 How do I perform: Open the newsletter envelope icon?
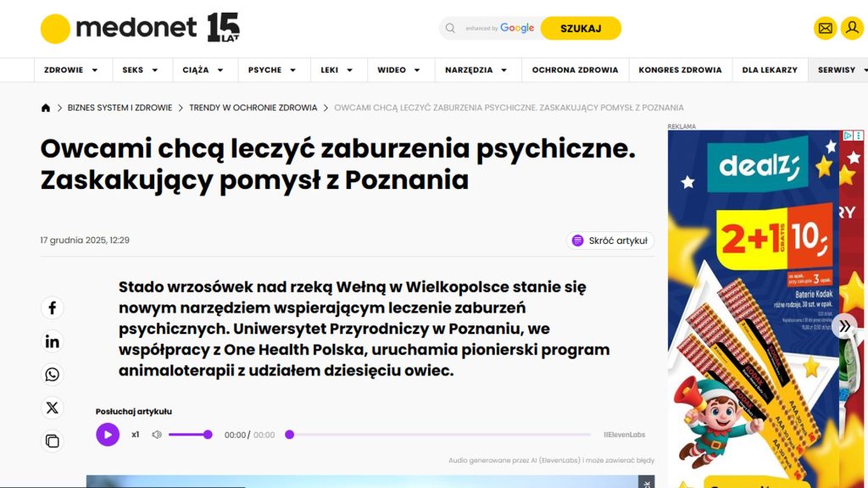click(825, 28)
